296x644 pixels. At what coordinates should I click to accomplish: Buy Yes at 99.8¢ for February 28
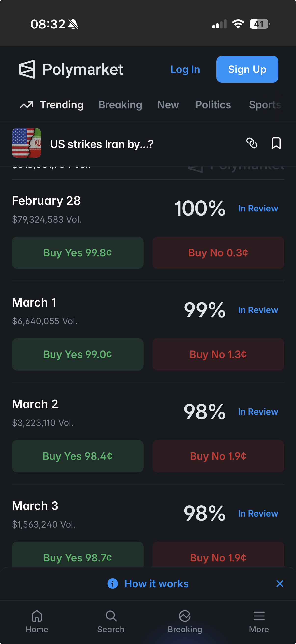[78, 253]
